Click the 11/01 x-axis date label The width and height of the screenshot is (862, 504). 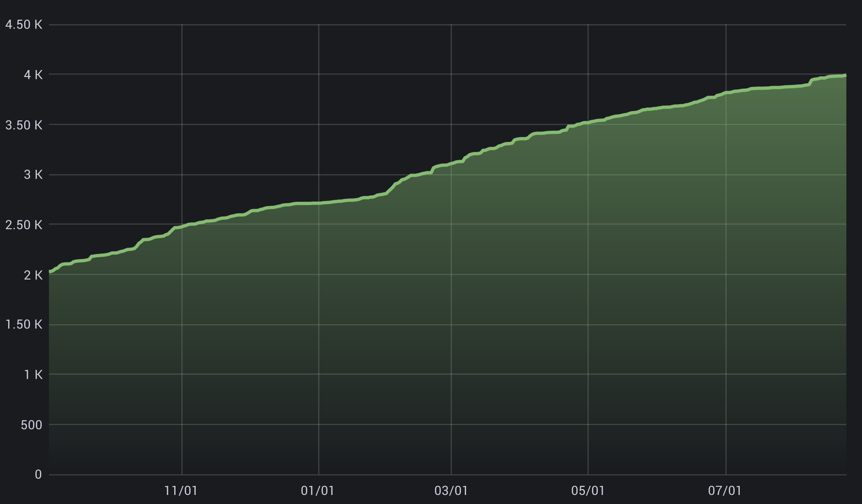point(181,491)
